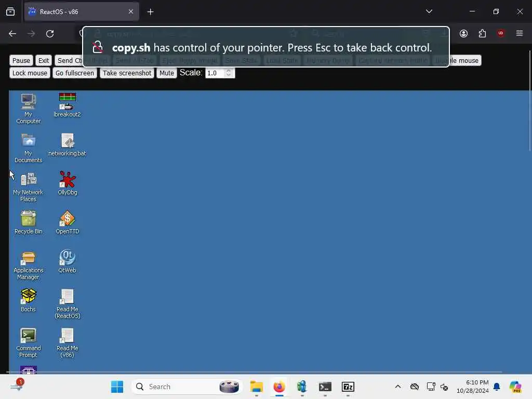Open the list all tabs dropdown

coord(429,11)
